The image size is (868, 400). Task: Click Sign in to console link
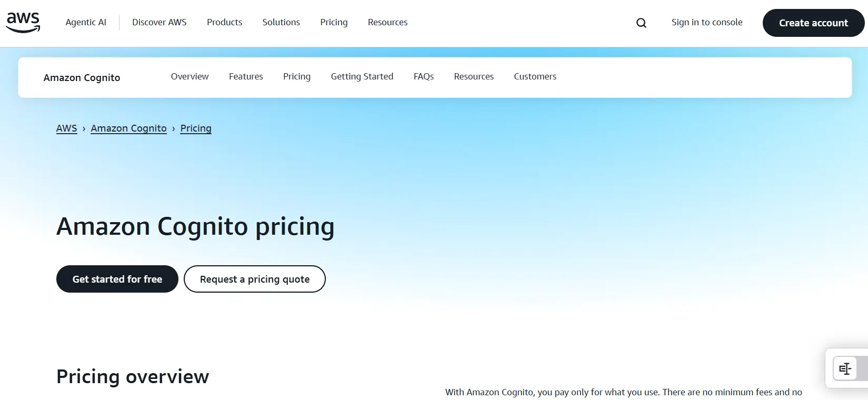pyautogui.click(x=707, y=22)
